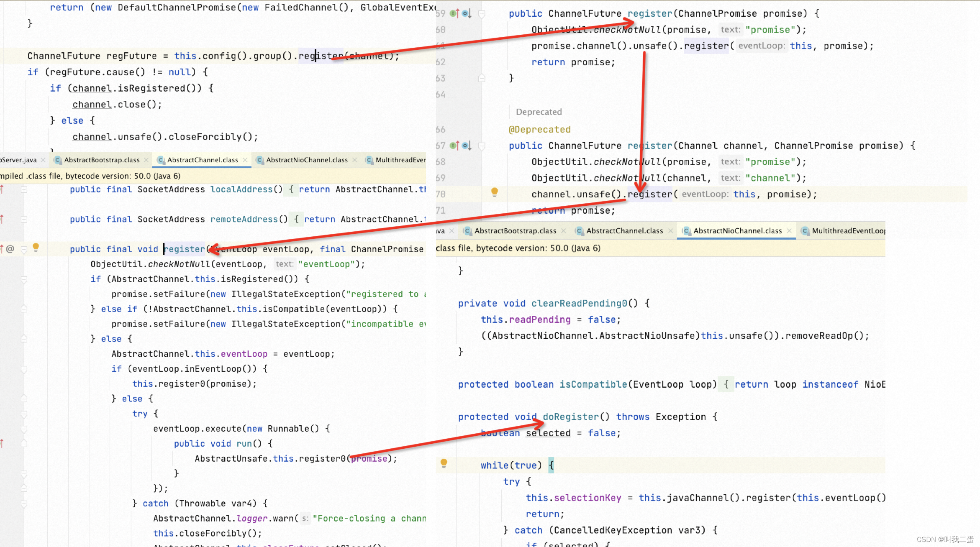Click clearReadPending0 method name
980x547 pixels.
[x=579, y=304]
